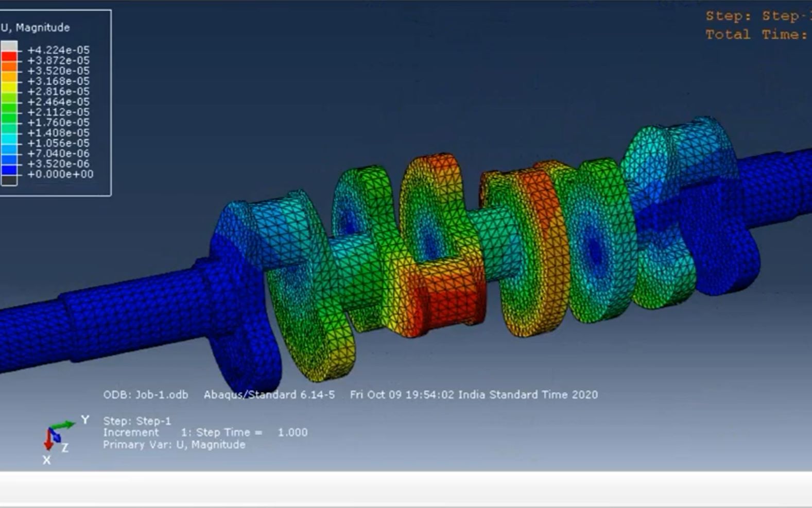Select legend value +0.000e+00
812x508 pixels.
60,174
